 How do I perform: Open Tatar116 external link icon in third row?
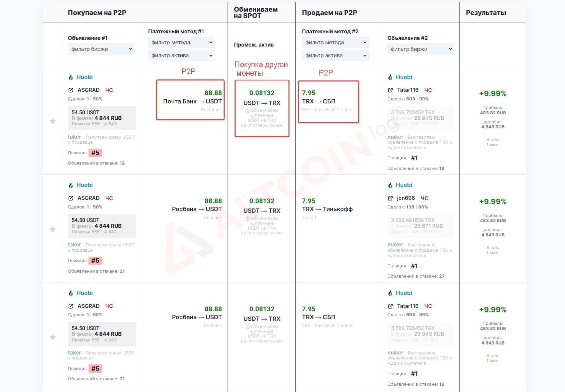click(390, 306)
